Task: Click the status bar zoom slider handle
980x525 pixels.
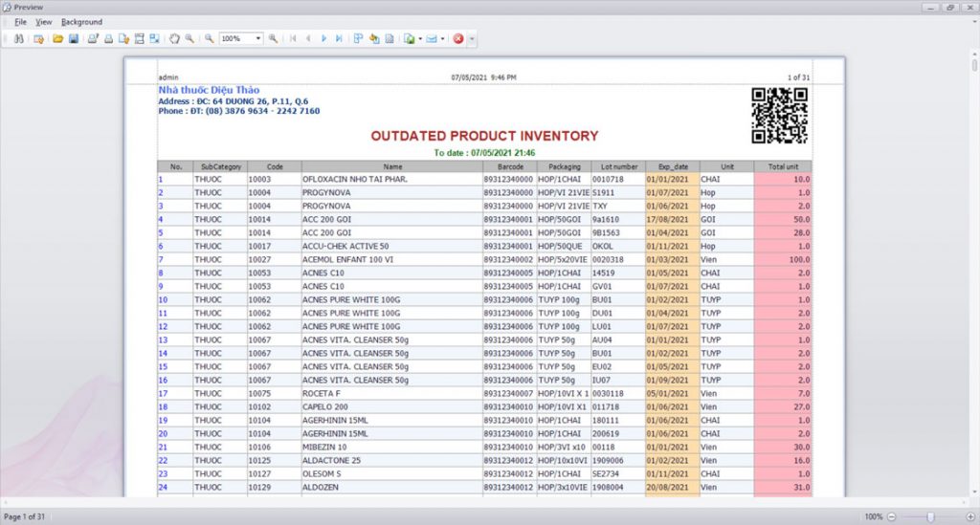Action: click(930, 517)
